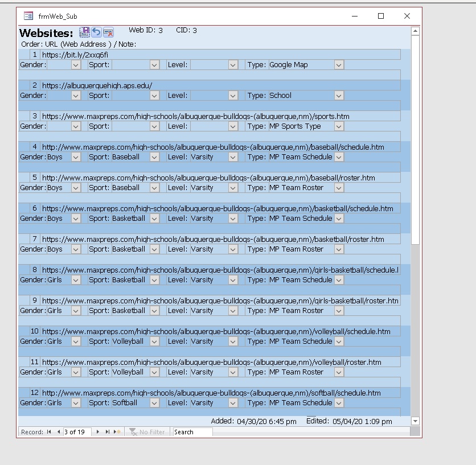This screenshot has width=476, height=465.
Task: Click URL ending in volleyball/roster.htm
Action: click(221, 362)
